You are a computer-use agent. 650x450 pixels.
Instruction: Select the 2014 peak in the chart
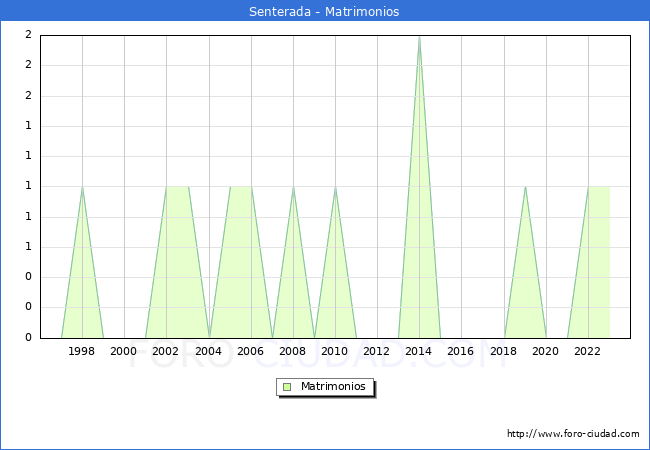coord(419,37)
